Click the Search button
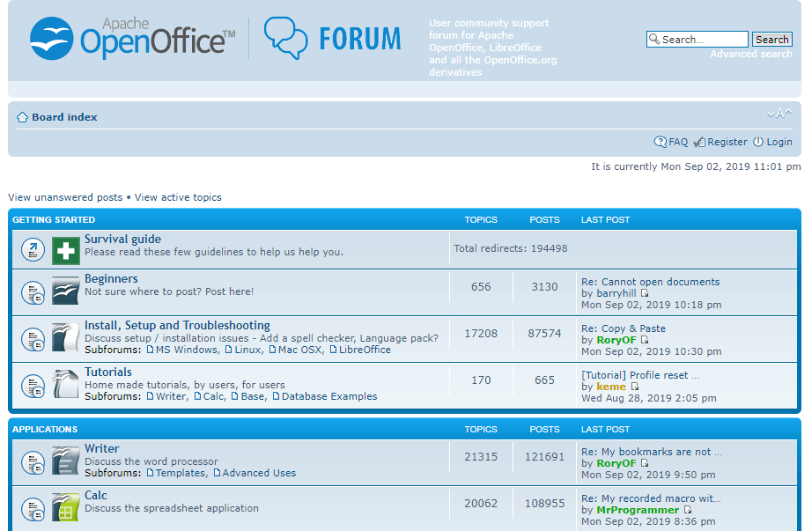Viewport: 812px width, 531px height. click(x=771, y=39)
